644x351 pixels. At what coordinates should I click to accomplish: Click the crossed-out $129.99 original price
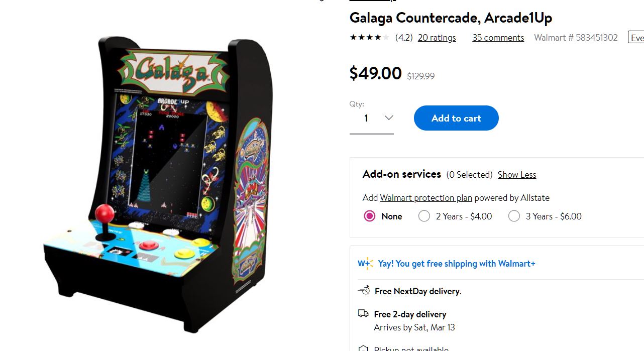(x=420, y=76)
